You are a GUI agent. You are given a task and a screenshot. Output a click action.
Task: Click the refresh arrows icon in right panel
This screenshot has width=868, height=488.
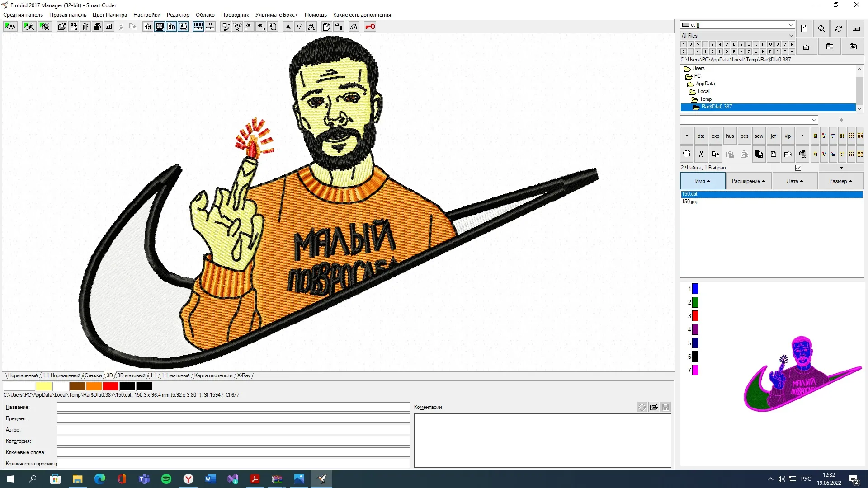839,28
